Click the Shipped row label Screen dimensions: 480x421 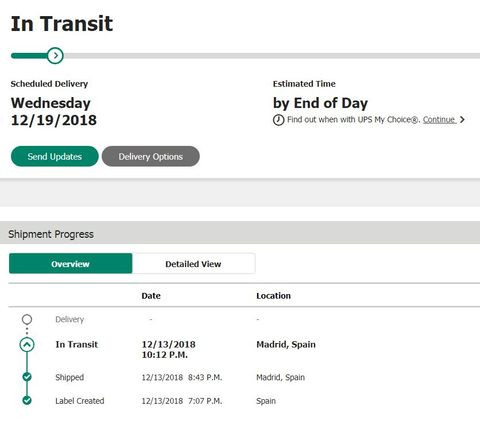pos(70,377)
